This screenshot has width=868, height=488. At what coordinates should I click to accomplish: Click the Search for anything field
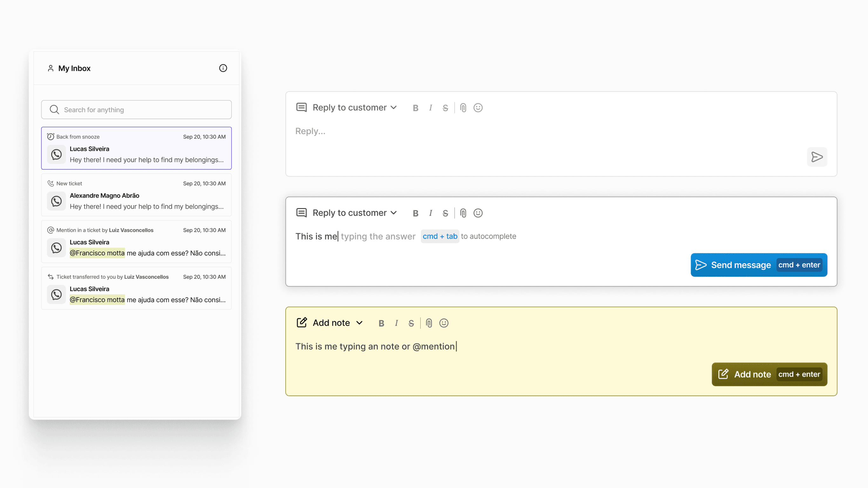click(x=136, y=110)
